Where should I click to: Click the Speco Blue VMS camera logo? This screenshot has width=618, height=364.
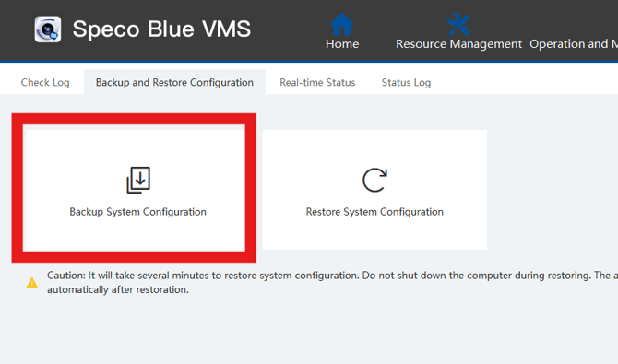click(48, 29)
